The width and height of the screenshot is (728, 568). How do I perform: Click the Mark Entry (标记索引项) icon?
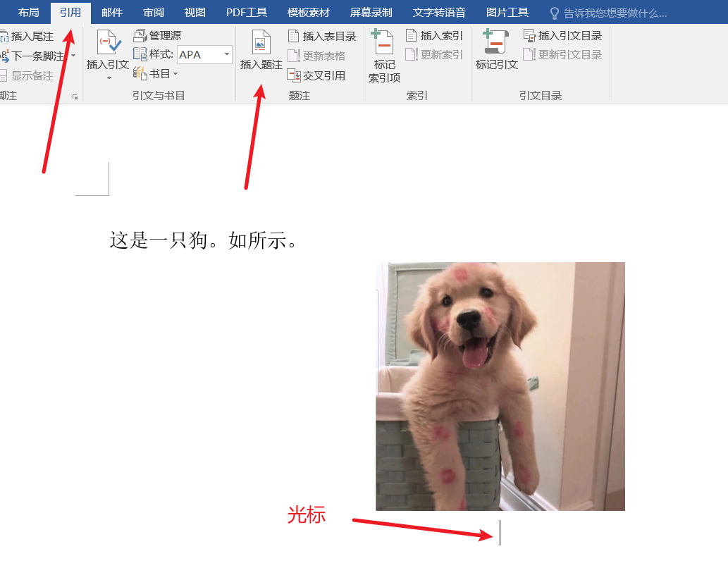click(383, 53)
